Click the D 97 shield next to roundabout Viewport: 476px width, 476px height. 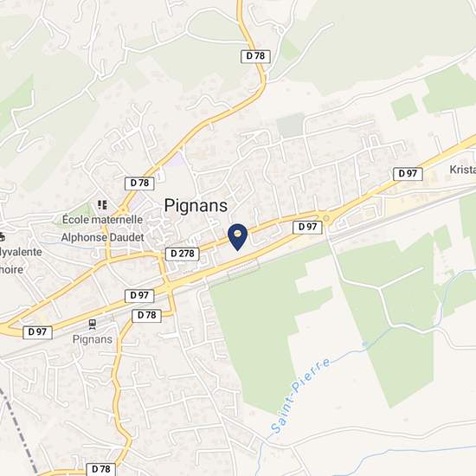click(307, 227)
